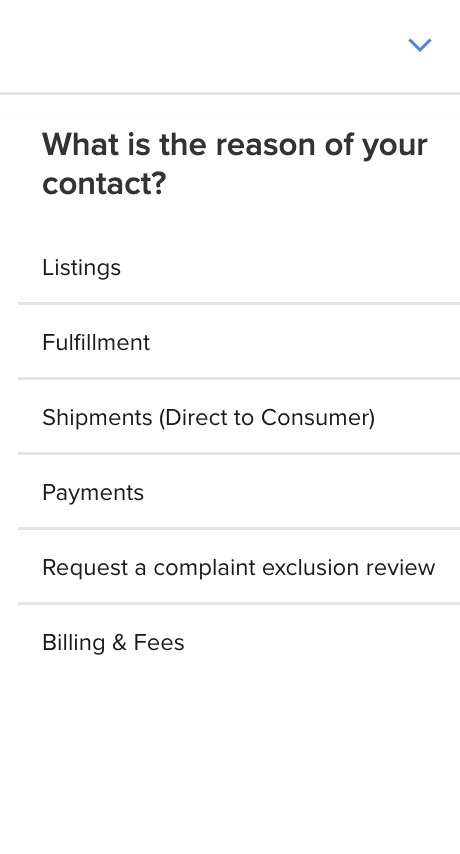The height and width of the screenshot is (854, 460).
Task: Click the Shipments row text
Action: point(208,418)
